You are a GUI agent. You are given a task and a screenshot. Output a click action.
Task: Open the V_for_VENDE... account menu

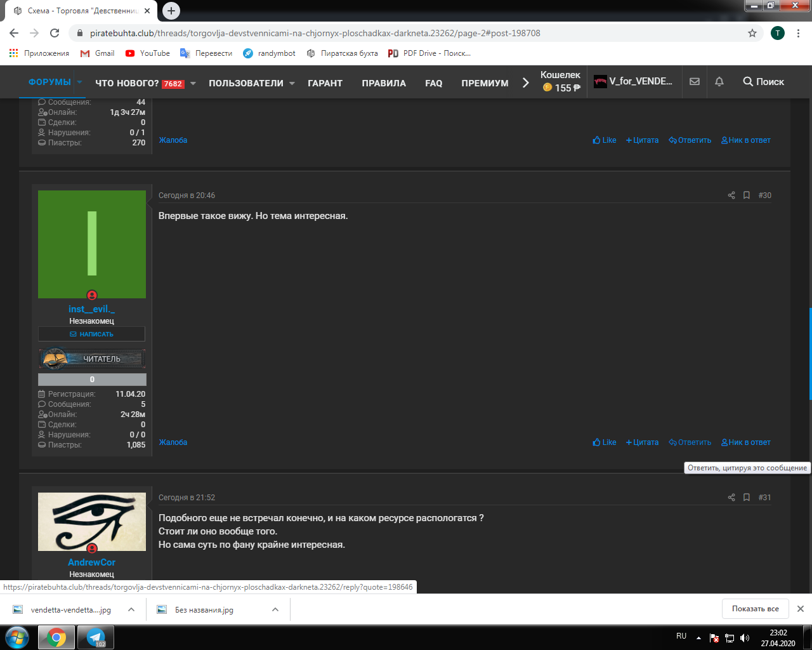pyautogui.click(x=633, y=81)
